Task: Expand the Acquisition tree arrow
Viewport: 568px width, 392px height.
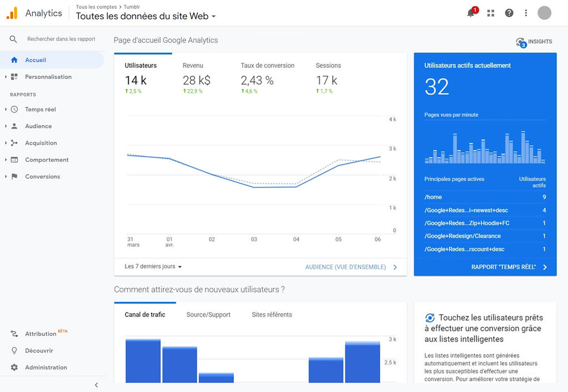Action: 6,143
